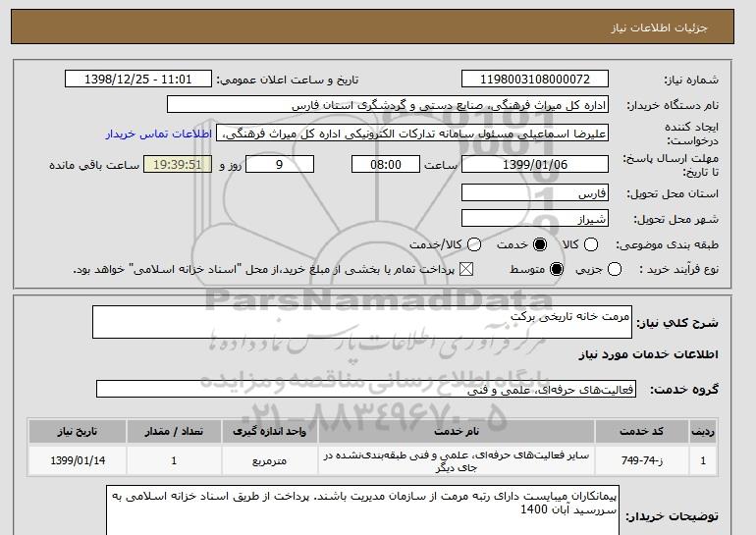Click the deadline date field 1399/01/06
The image size is (756, 535).
[x=535, y=164]
